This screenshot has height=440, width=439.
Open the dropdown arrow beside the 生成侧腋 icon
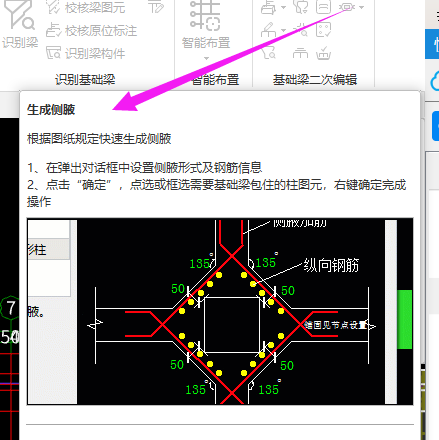coord(362,7)
